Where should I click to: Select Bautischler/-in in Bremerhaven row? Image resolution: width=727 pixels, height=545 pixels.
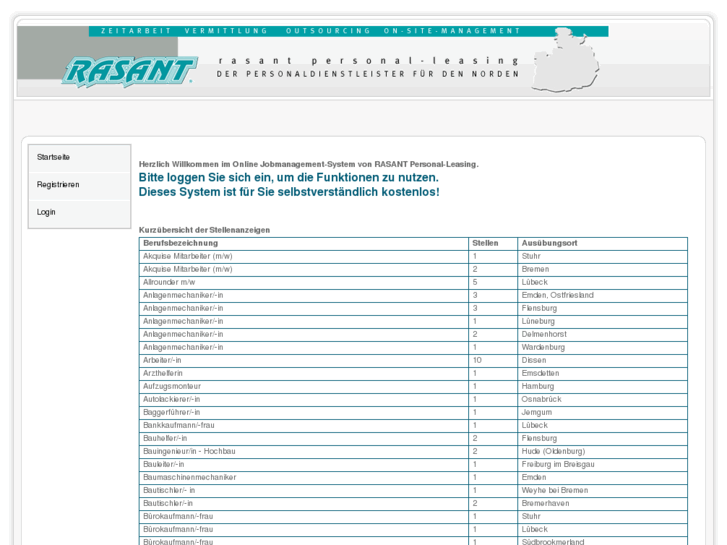(x=413, y=503)
